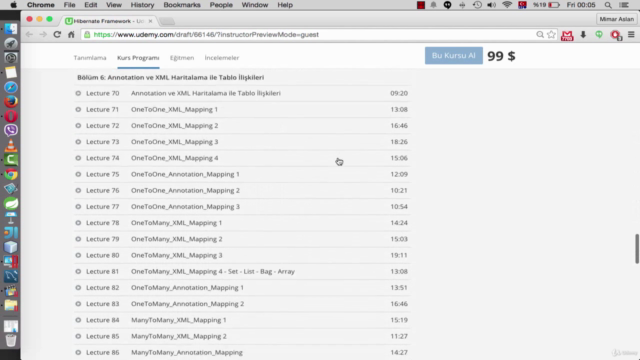Open Camtasia green icon in dock

(x=11, y=160)
